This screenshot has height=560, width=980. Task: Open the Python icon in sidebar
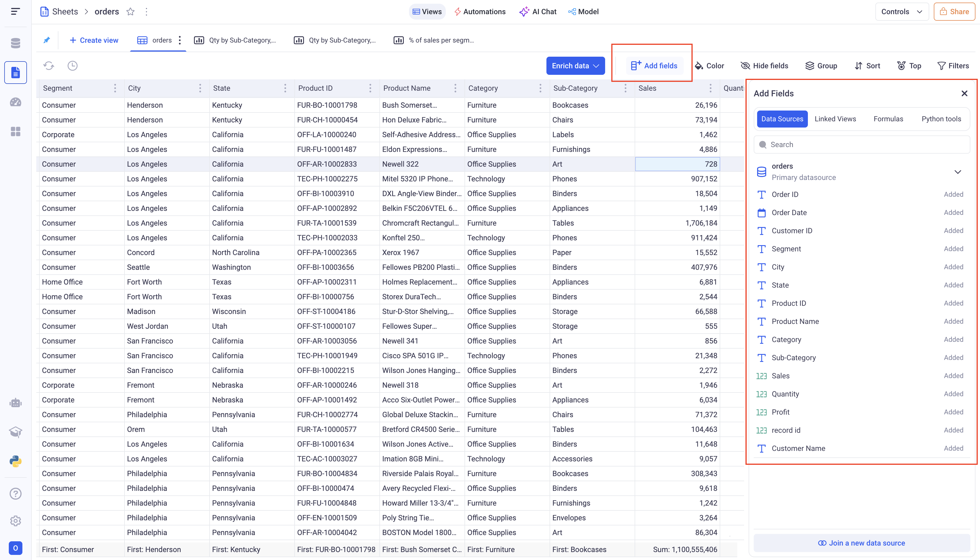pyautogui.click(x=15, y=461)
